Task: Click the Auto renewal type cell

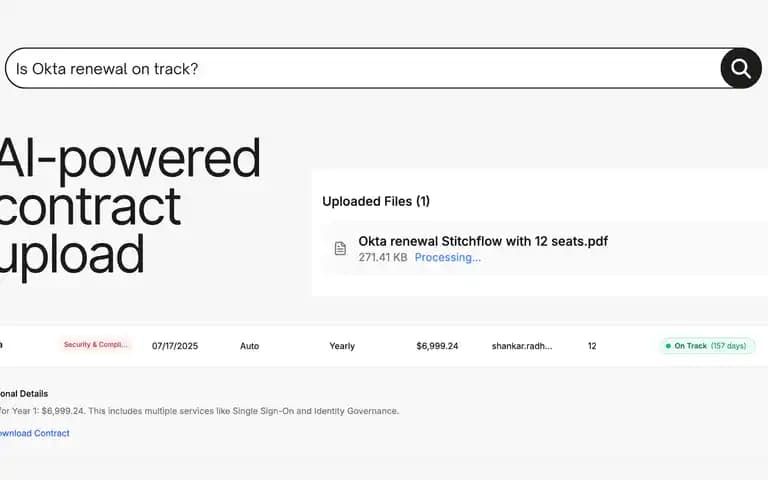Action: click(x=249, y=346)
